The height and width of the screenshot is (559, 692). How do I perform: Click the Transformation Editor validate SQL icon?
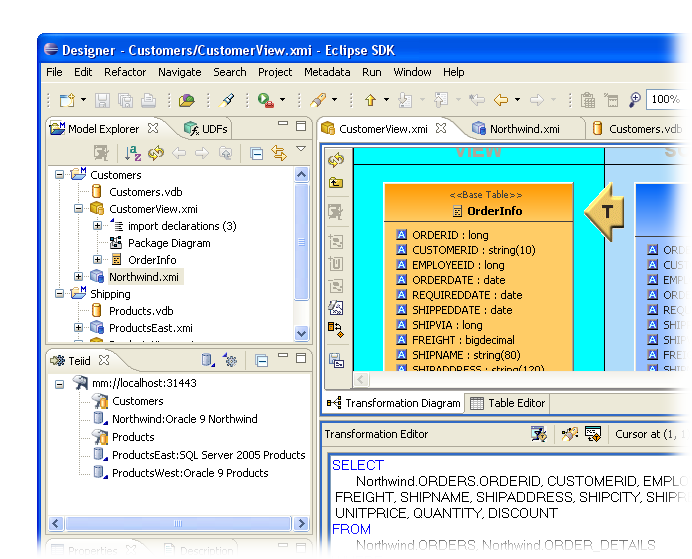coord(539,434)
